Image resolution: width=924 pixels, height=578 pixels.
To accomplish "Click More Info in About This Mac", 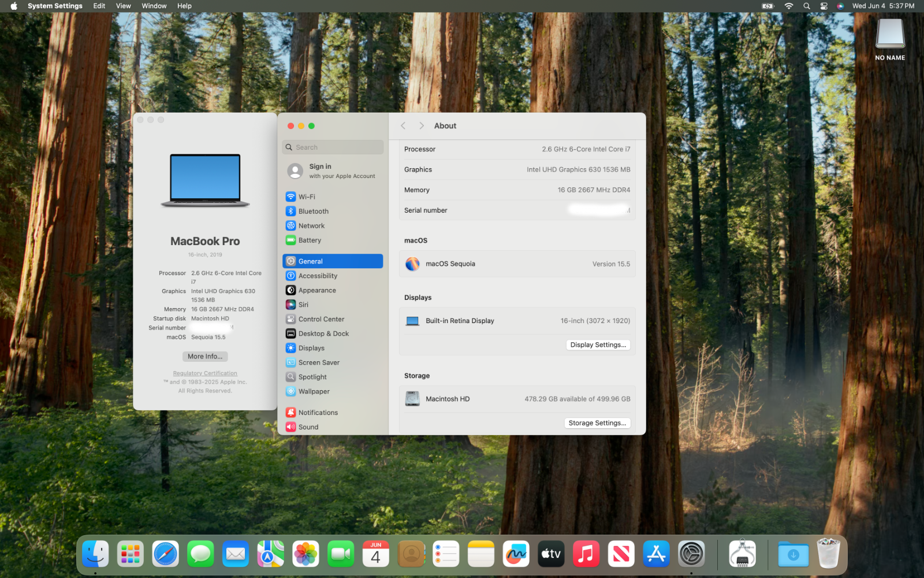I will point(205,357).
